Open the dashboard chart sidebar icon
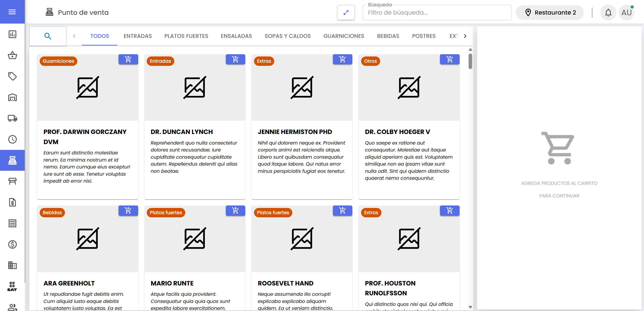 point(12,34)
